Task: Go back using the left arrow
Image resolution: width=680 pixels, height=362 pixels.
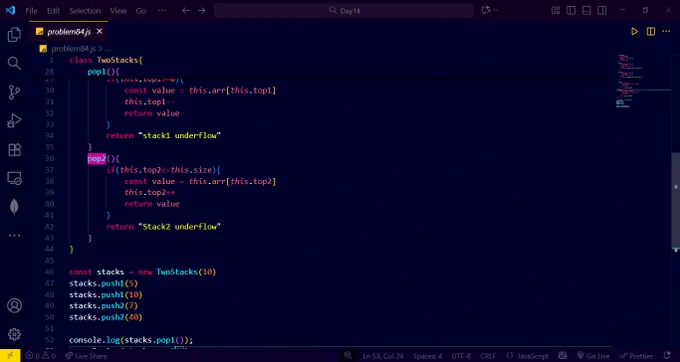Action: [x=186, y=10]
